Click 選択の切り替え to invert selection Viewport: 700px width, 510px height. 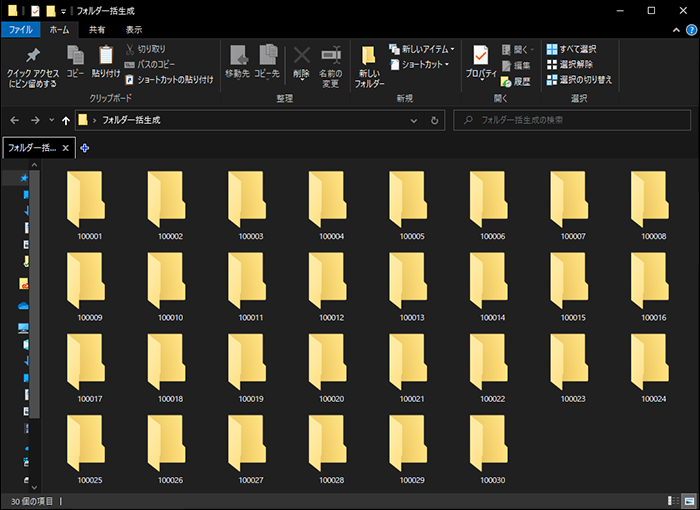579,79
